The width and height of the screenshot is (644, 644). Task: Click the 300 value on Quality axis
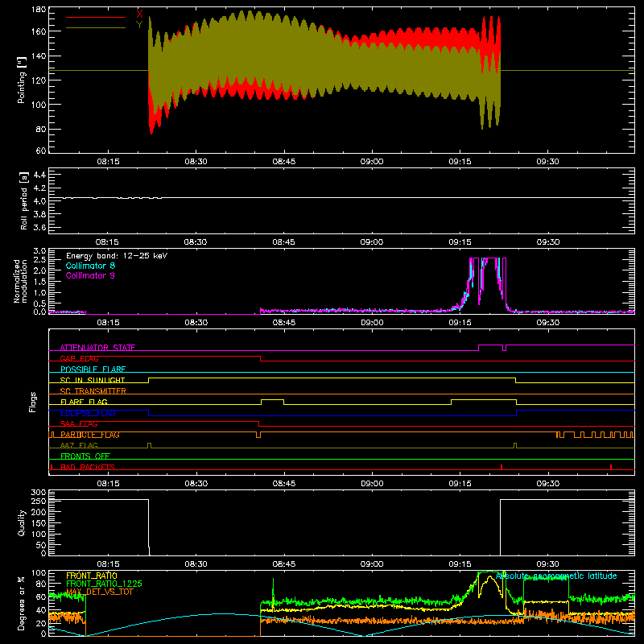[x=39, y=493]
